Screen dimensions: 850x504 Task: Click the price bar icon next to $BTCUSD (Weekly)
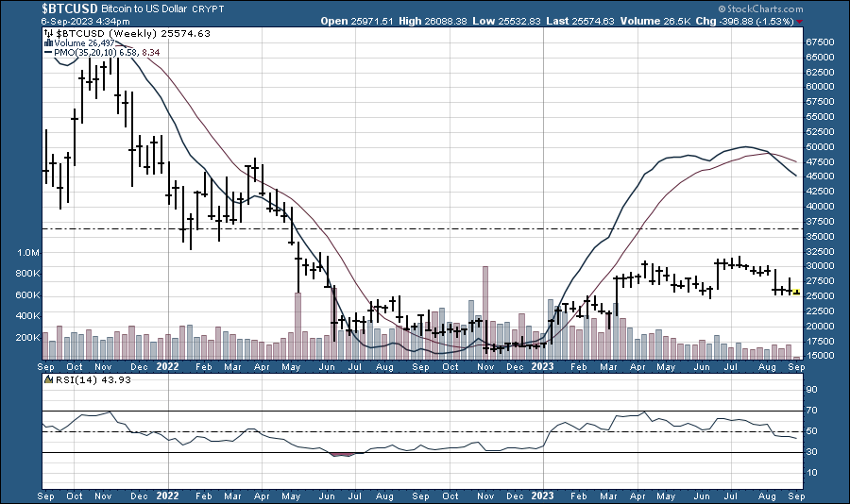48,33
